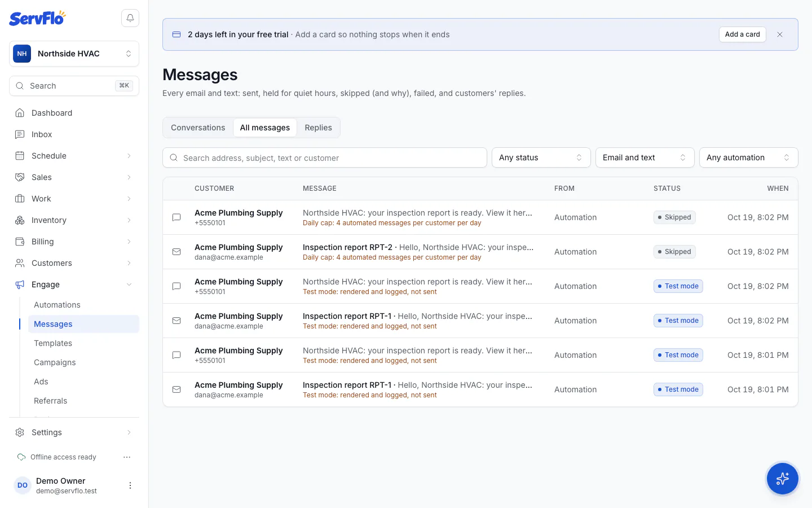This screenshot has height=508, width=812.
Task: Open Templates in the Engage menu
Action: click(83, 343)
